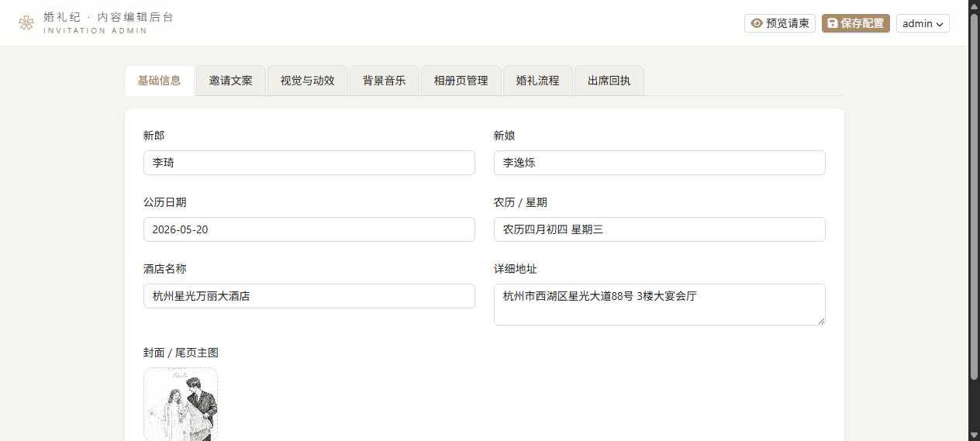Switch to the 基础信息 tab
980x441 pixels.
(x=159, y=81)
